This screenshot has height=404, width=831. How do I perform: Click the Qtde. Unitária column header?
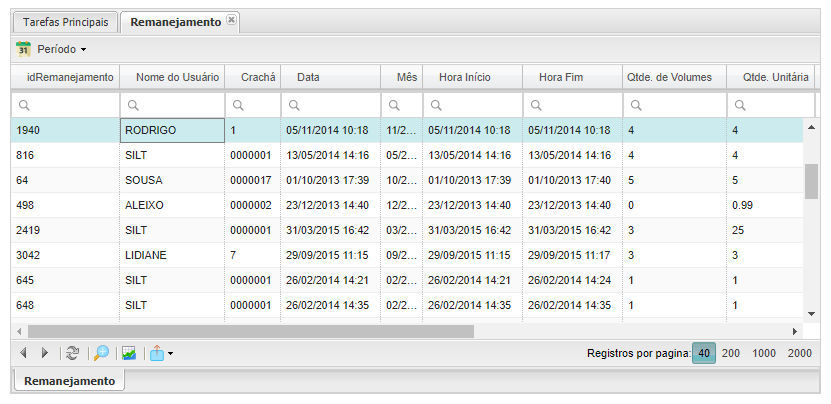[x=771, y=77]
